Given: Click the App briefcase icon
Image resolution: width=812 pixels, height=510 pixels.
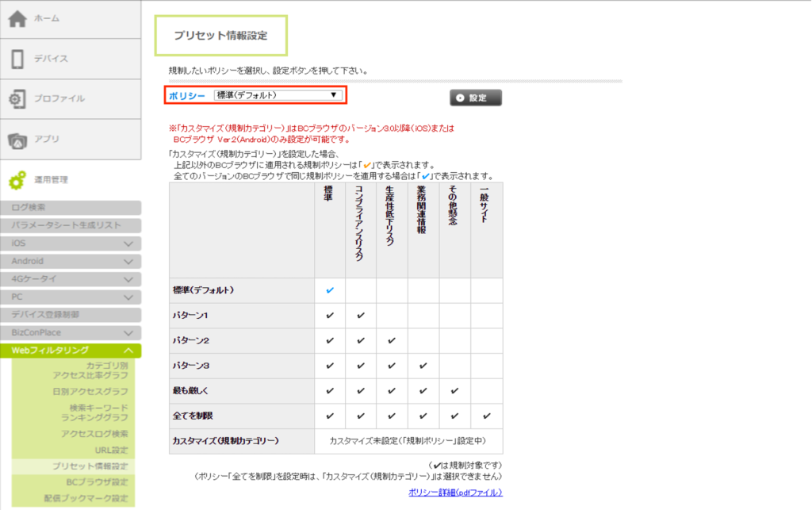Looking at the screenshot, I should click(17, 140).
